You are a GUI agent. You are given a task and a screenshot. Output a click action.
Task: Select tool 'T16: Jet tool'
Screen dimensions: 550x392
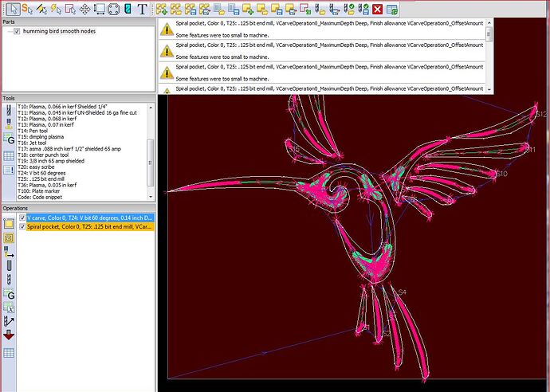coord(32,143)
